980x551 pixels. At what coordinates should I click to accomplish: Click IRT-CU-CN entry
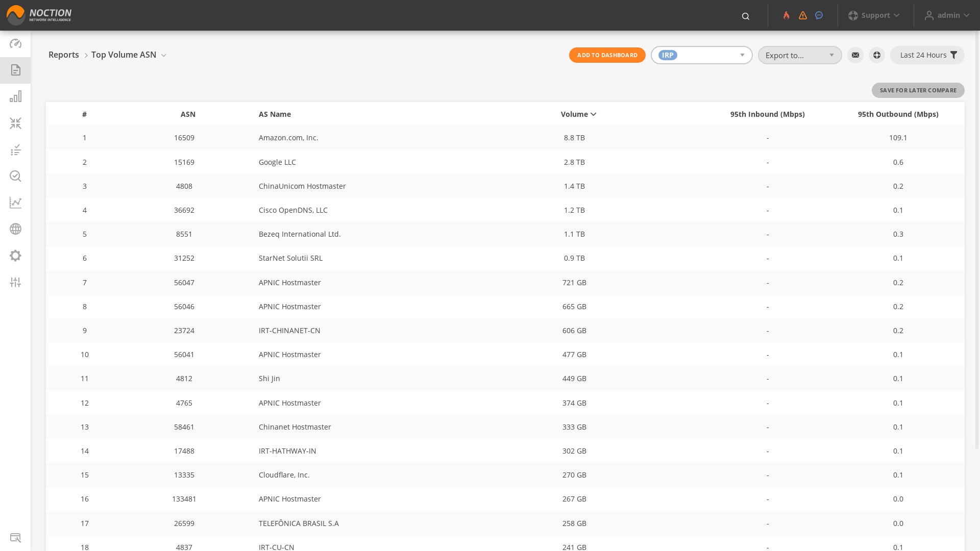click(x=277, y=547)
